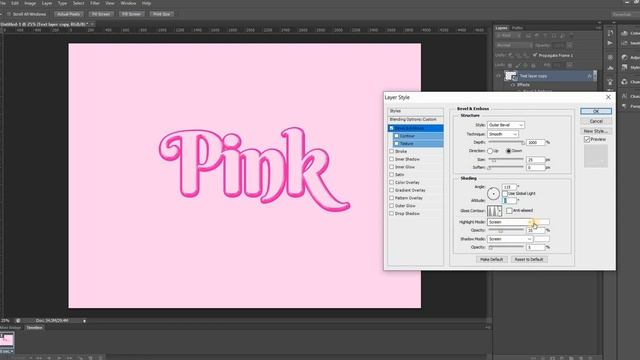The width and height of the screenshot is (640, 360).
Task: Open the Select menu
Action: coord(78,3)
